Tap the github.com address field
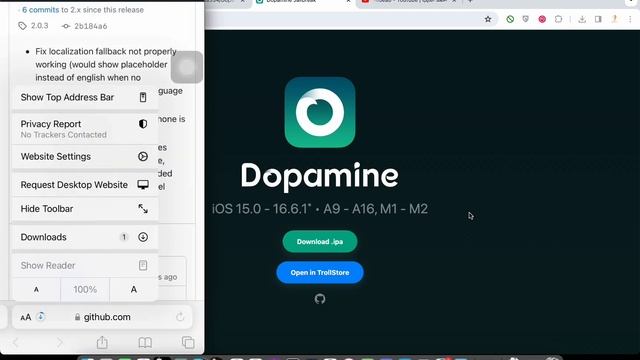 pyautogui.click(x=102, y=317)
